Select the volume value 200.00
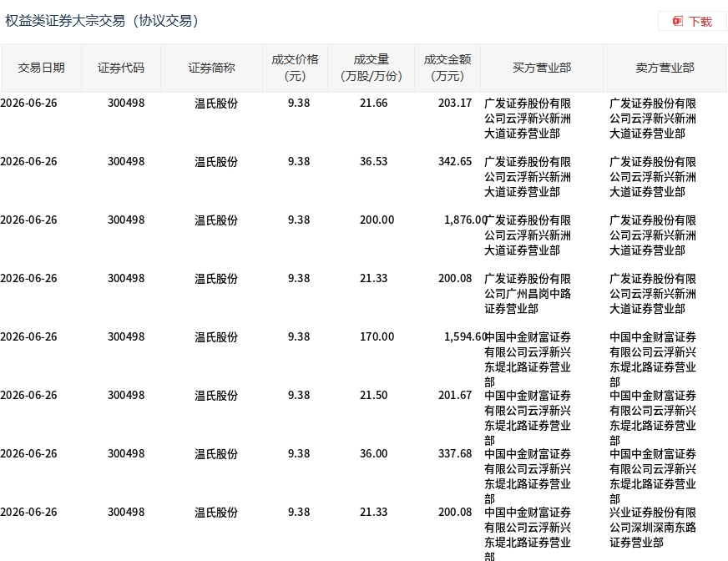 tap(377, 220)
